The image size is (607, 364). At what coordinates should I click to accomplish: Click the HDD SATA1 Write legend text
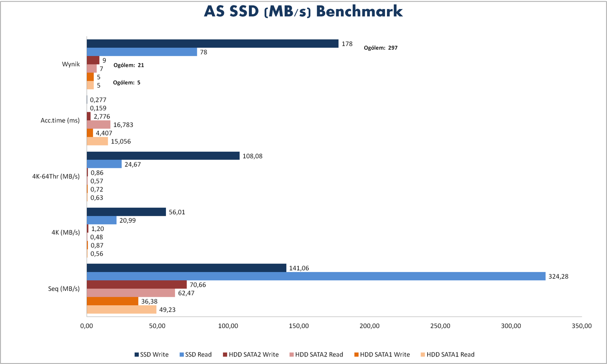coord(385,355)
